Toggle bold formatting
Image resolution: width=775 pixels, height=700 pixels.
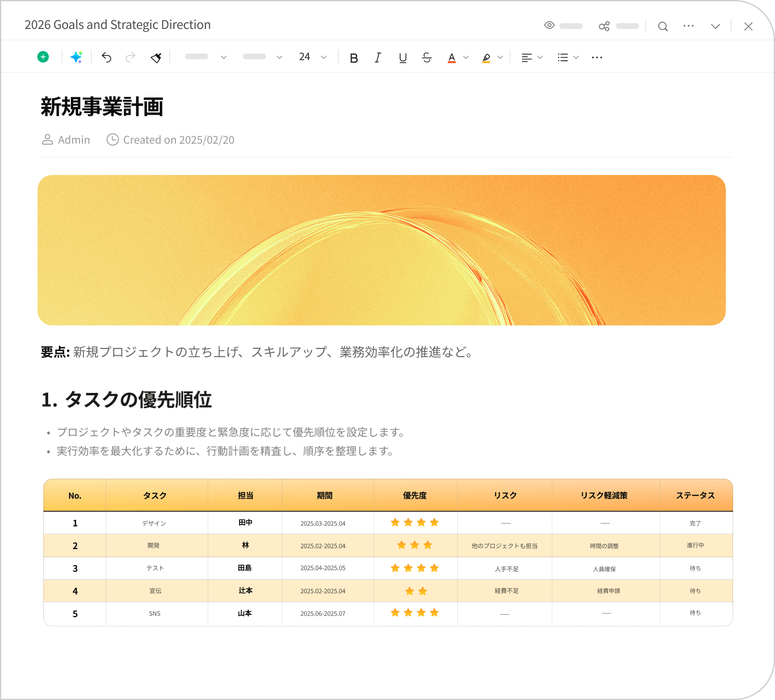point(354,58)
